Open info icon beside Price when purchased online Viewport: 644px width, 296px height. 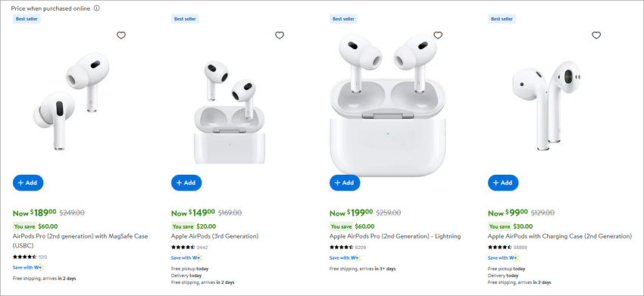[x=96, y=8]
